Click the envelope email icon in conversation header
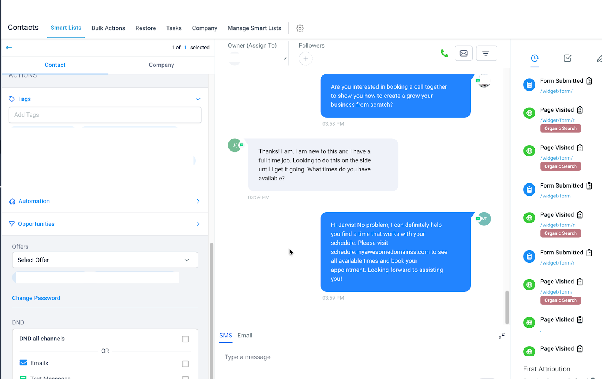Viewport: 602px width, 379px height. 463,53
